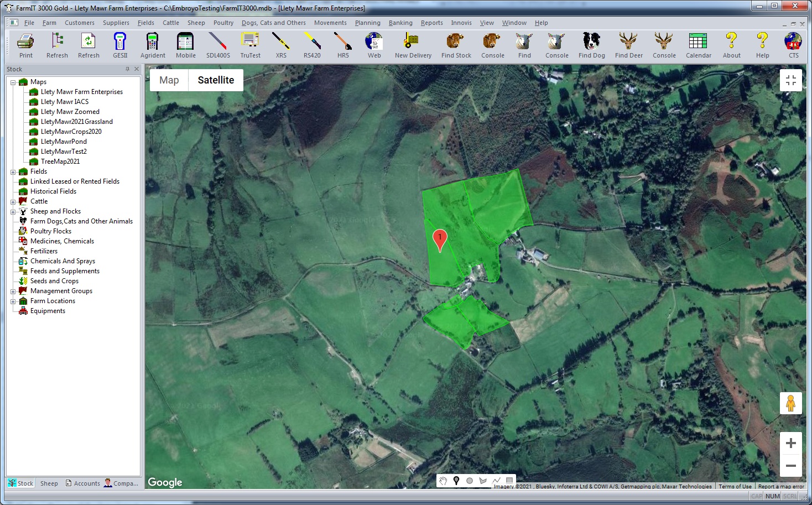The image size is (812, 505).
Task: Open the sheep Console icon
Action: (556, 45)
